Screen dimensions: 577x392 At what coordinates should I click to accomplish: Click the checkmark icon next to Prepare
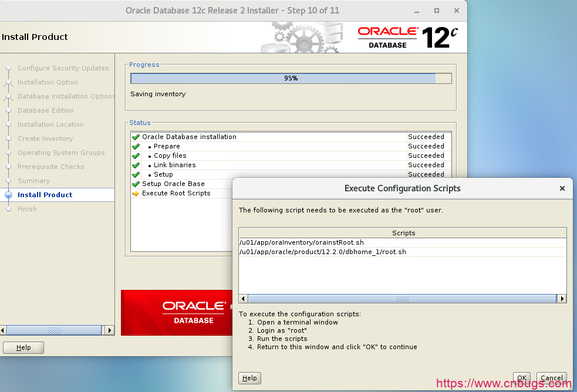click(x=136, y=147)
